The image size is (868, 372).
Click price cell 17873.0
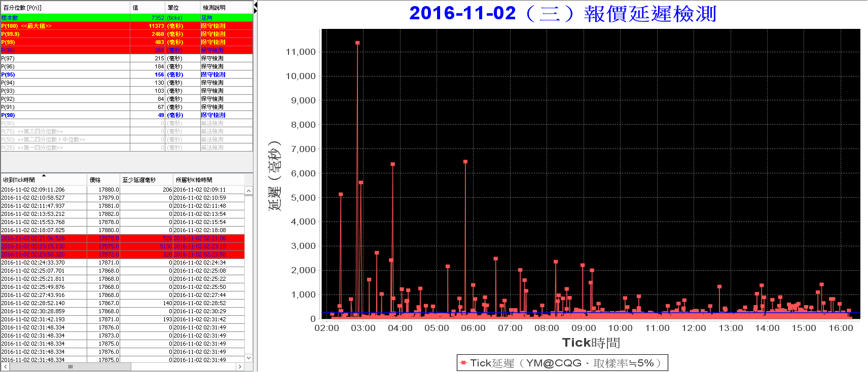coord(103,336)
